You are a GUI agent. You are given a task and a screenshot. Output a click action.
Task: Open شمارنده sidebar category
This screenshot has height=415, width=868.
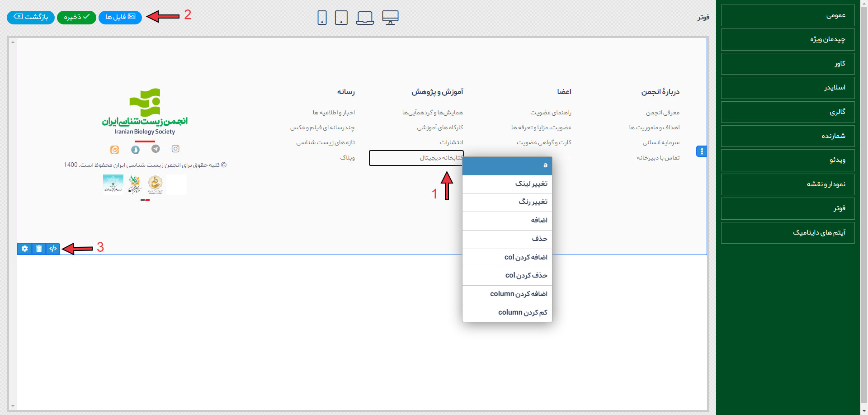(788, 136)
